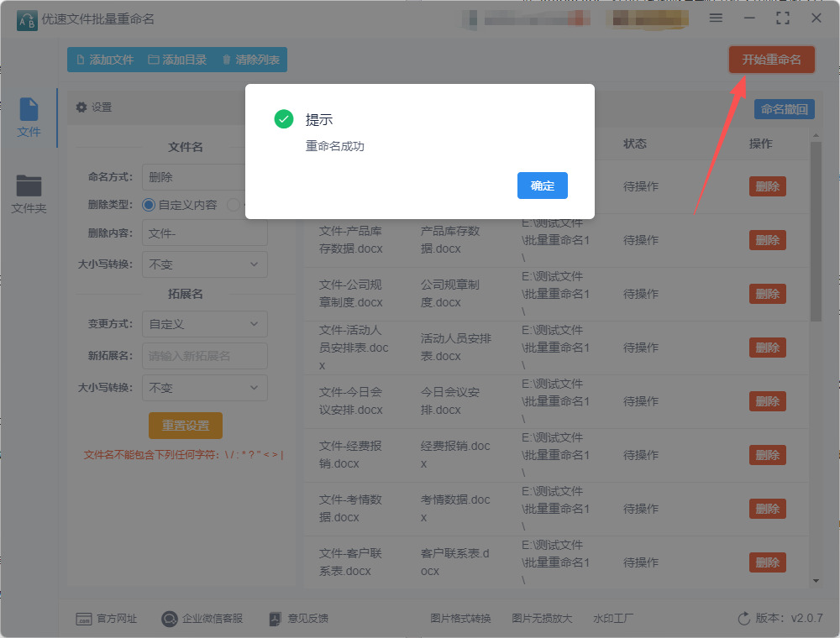
Task: Click new name 产品库存数据.docx cell
Action: [450, 240]
